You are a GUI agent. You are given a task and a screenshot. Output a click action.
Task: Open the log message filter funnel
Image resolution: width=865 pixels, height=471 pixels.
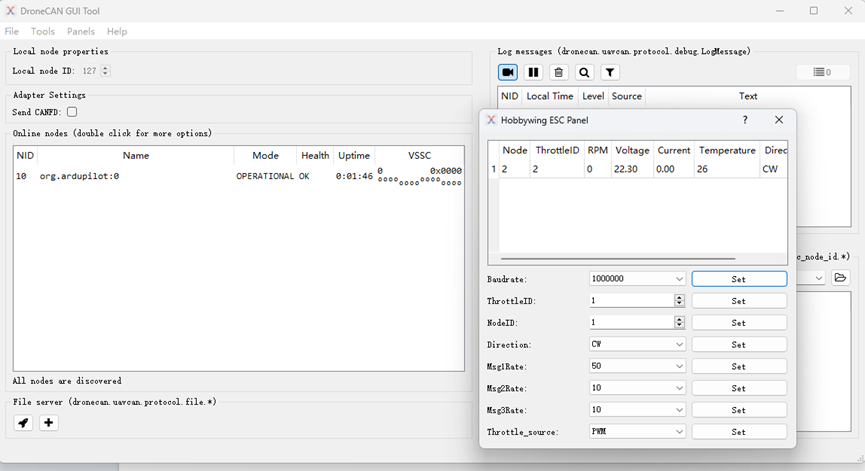[610, 72]
